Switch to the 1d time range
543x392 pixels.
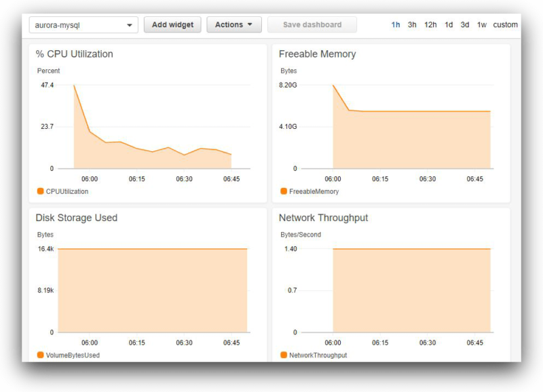[448, 24]
